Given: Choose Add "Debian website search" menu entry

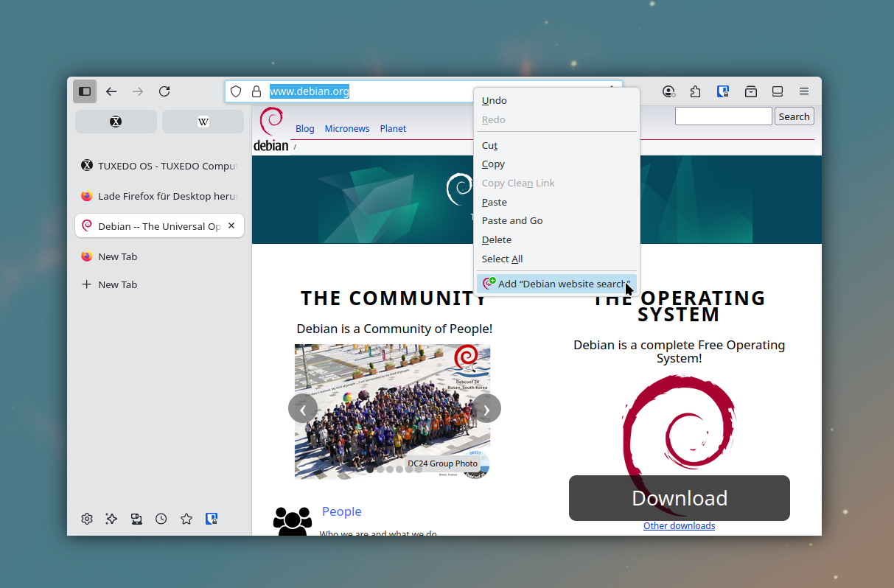Looking at the screenshot, I should [x=556, y=284].
